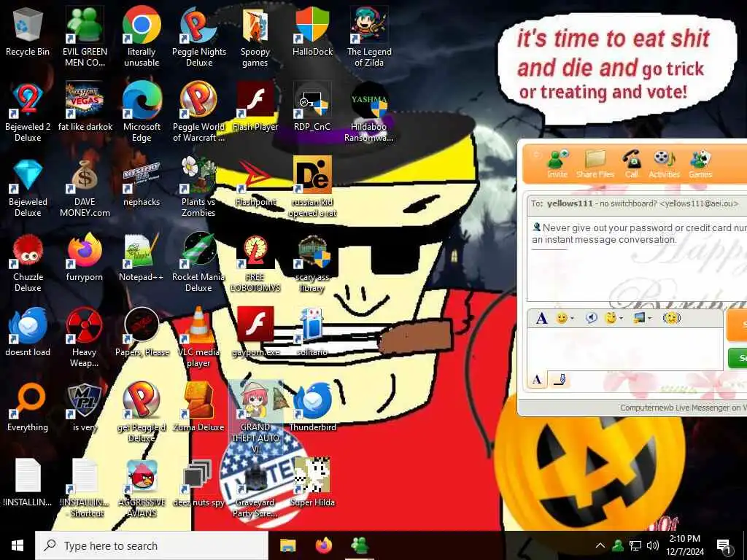Click Invite in the messenger toolbar
This screenshot has height=560, width=747.
coord(557,164)
